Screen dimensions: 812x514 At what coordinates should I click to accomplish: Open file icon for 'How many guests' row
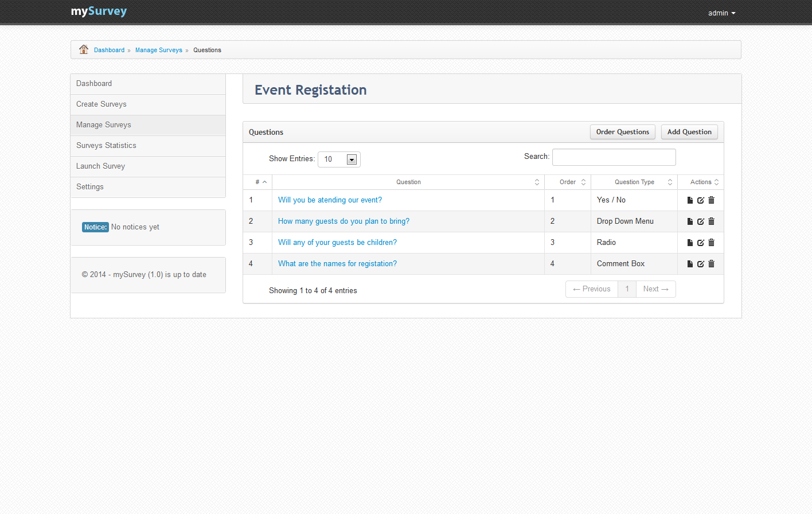(x=690, y=221)
